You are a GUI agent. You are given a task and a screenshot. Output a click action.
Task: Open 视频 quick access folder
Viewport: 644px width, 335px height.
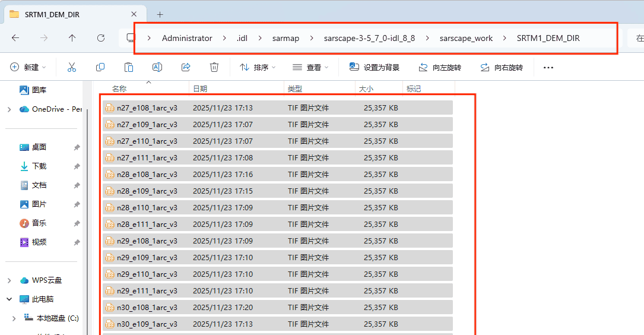point(33,242)
